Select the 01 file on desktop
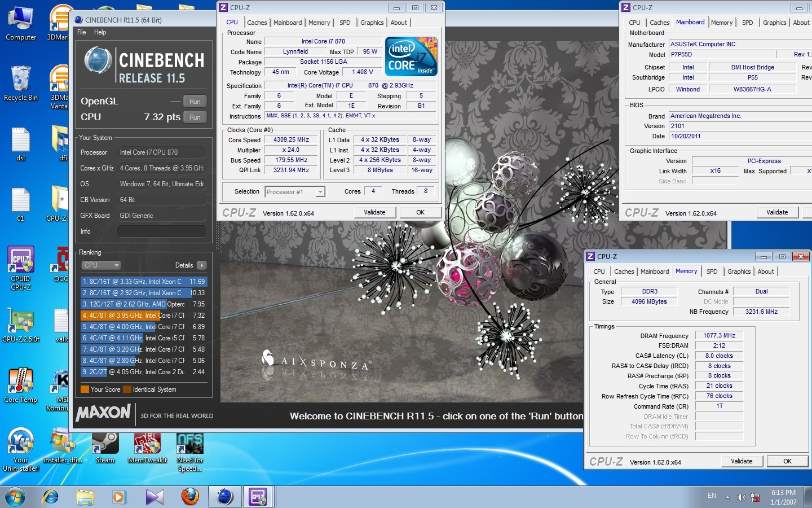The height and width of the screenshot is (508, 812). pyautogui.click(x=21, y=204)
